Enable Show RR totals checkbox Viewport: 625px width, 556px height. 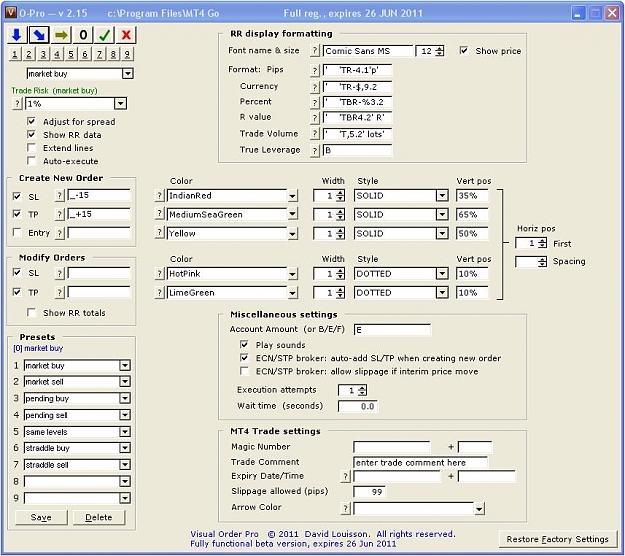tap(31, 312)
